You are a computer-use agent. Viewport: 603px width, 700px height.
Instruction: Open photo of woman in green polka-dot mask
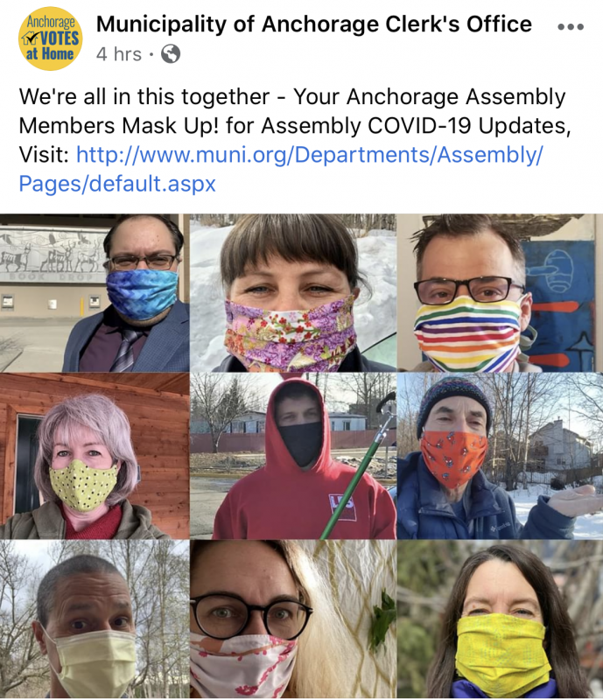(95, 456)
